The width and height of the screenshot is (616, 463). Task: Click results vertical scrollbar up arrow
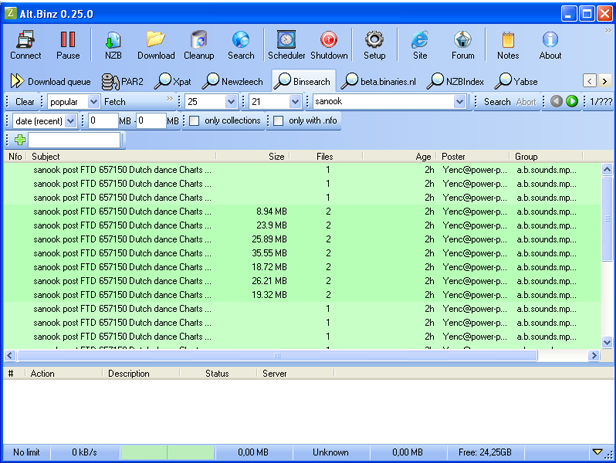[x=607, y=169]
